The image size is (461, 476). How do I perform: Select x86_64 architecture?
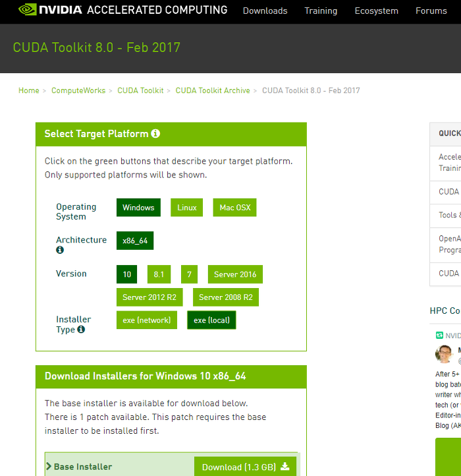click(x=135, y=241)
